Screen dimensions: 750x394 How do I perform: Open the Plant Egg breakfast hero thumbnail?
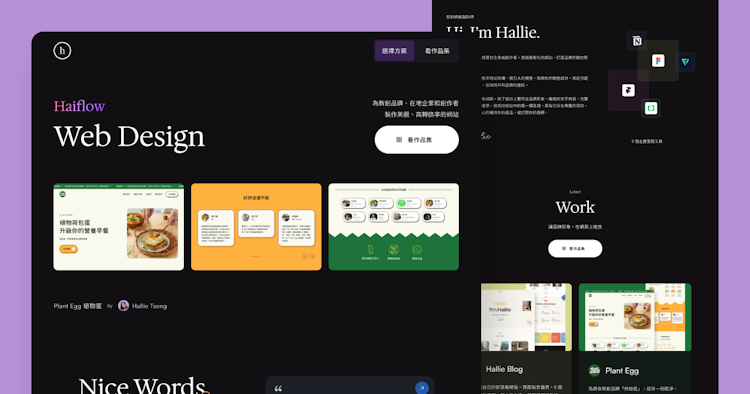coord(119,227)
